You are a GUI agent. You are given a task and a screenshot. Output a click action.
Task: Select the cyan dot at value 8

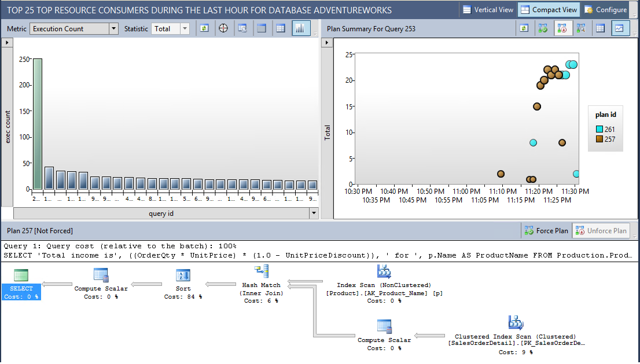click(x=533, y=142)
